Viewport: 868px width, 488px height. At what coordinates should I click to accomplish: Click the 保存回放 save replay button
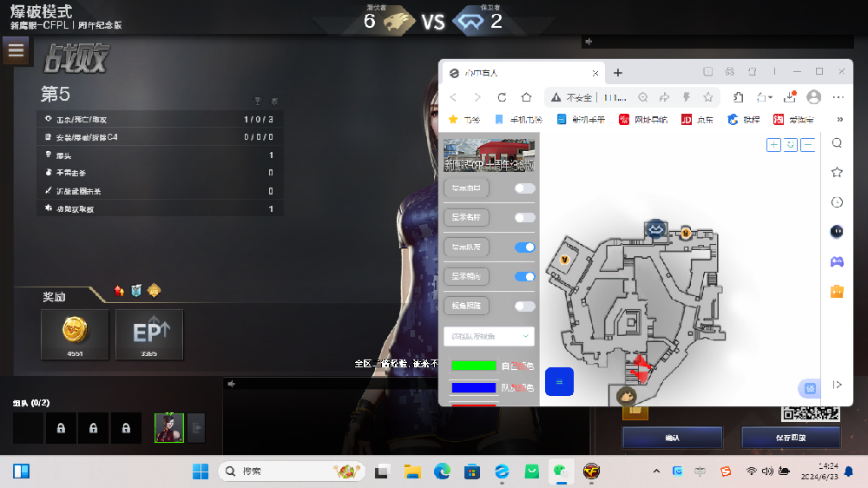[x=791, y=438]
